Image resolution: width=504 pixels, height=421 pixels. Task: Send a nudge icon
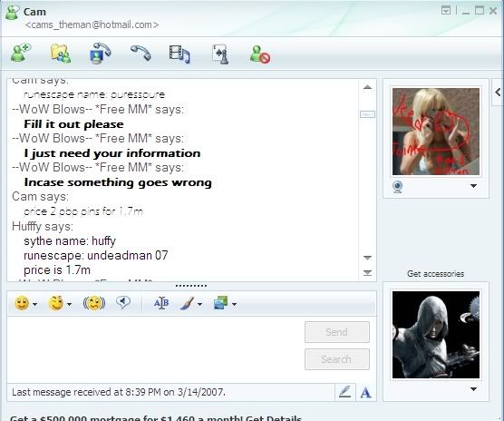click(94, 303)
